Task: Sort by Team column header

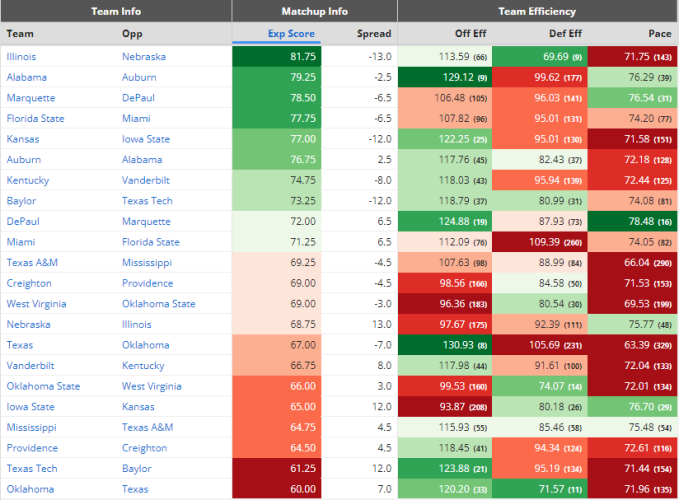Action: pos(20,33)
